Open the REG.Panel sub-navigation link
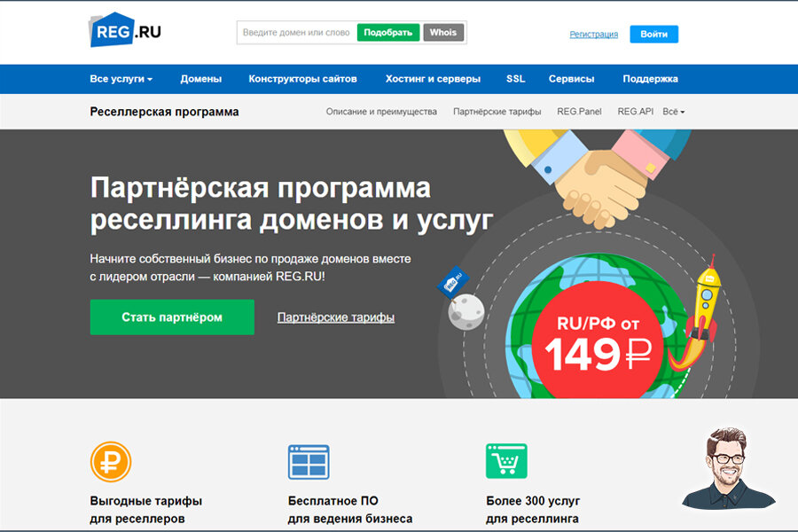 click(x=579, y=112)
